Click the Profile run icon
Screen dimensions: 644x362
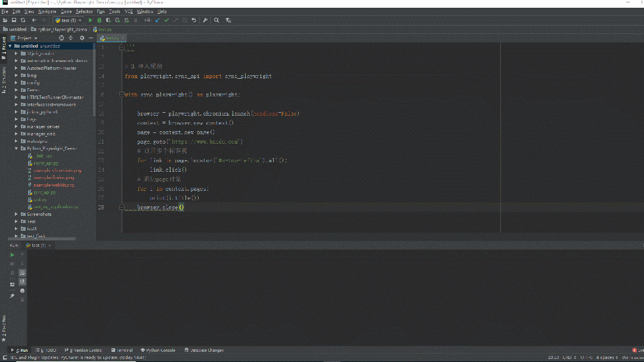tap(117, 20)
